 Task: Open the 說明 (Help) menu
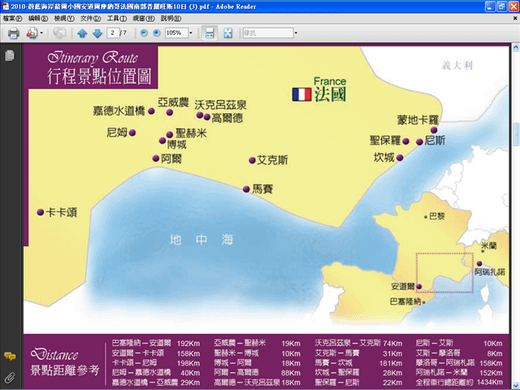171,18
